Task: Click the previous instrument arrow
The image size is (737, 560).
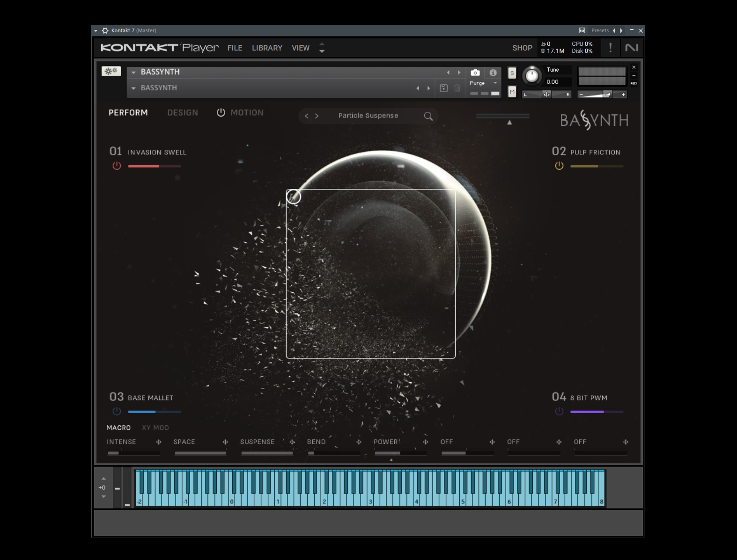Action: (x=448, y=73)
